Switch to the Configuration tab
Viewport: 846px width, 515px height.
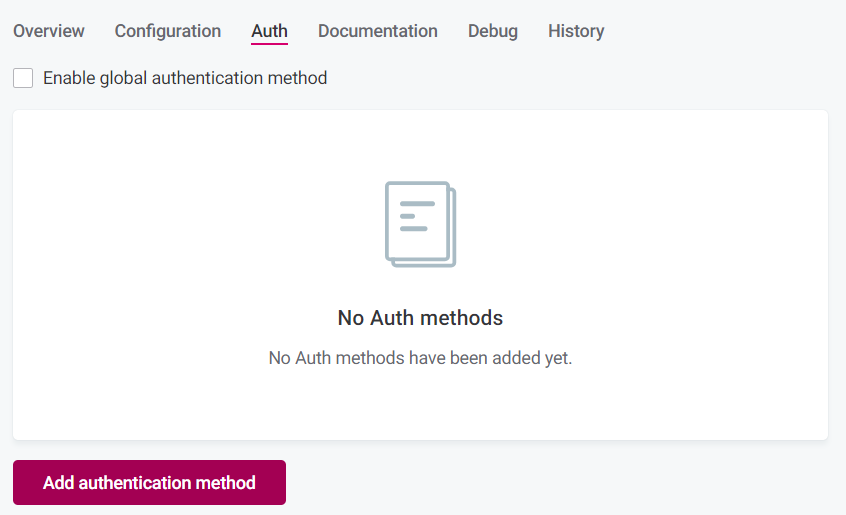tap(167, 31)
